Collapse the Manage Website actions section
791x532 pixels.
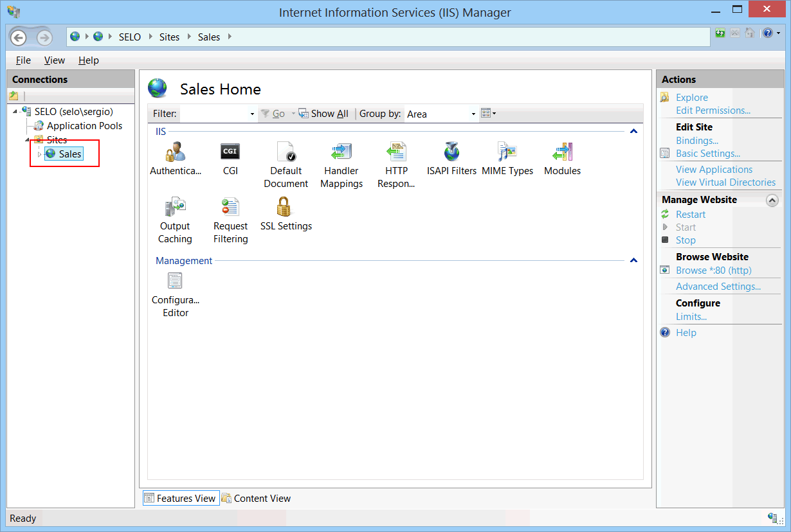click(772, 200)
